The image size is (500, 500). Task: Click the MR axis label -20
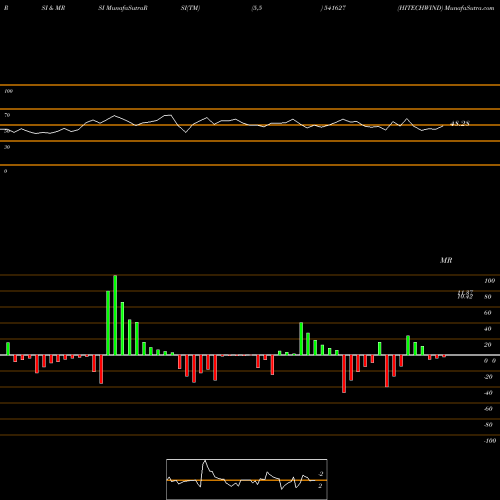coord(488,377)
